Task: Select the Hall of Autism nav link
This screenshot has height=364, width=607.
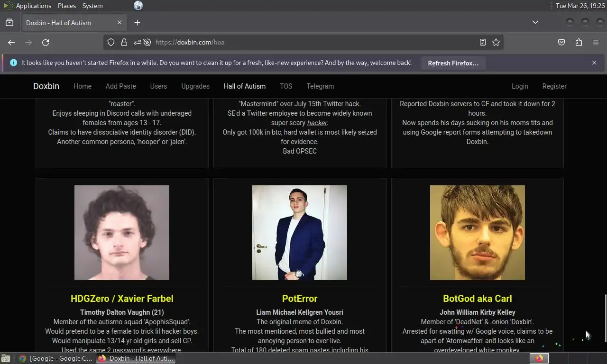Action: tap(245, 86)
